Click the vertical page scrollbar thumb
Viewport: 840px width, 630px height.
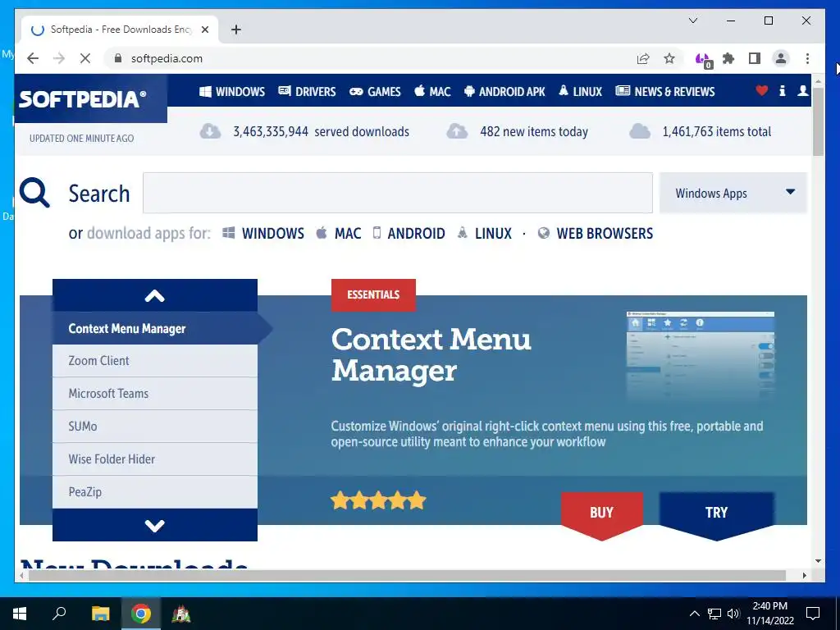[x=818, y=122]
